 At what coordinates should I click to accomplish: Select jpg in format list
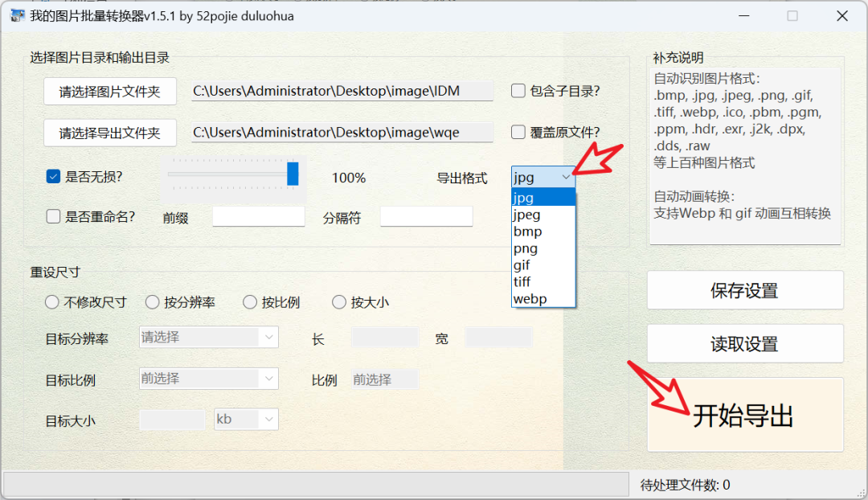543,198
